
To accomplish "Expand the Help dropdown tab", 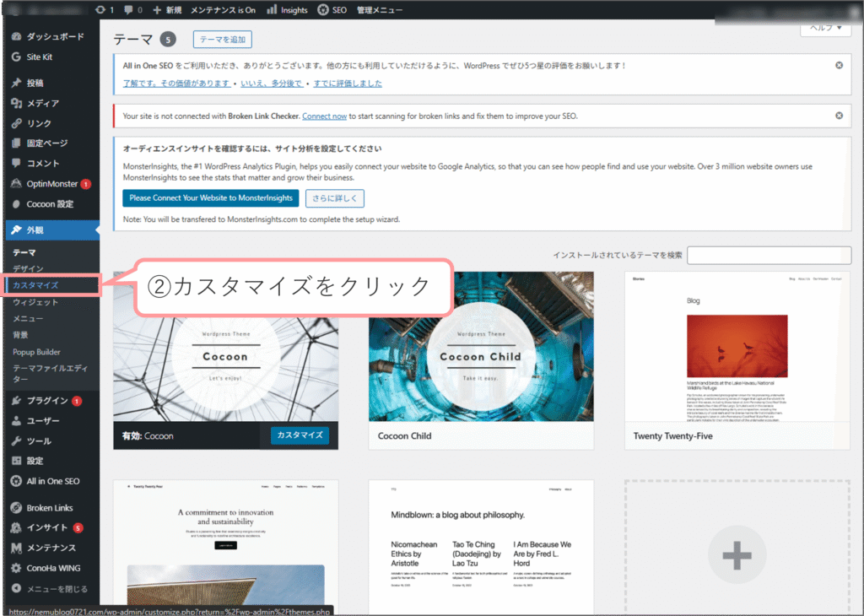I will click(x=825, y=28).
